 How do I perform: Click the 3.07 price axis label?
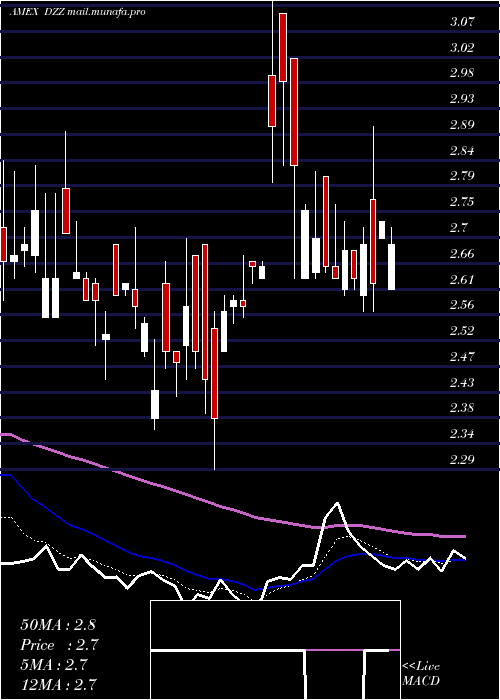(x=462, y=21)
